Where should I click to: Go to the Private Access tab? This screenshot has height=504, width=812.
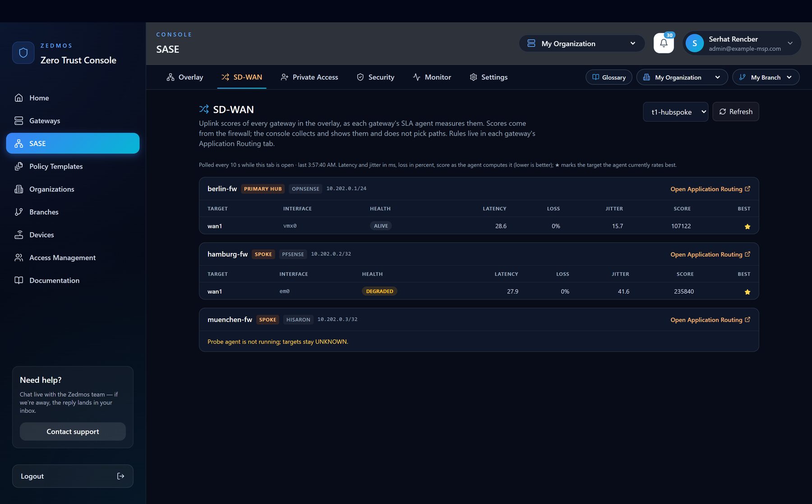309,77
